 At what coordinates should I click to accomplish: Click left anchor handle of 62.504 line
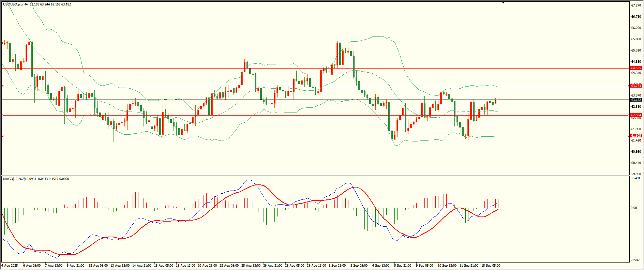point(3,115)
